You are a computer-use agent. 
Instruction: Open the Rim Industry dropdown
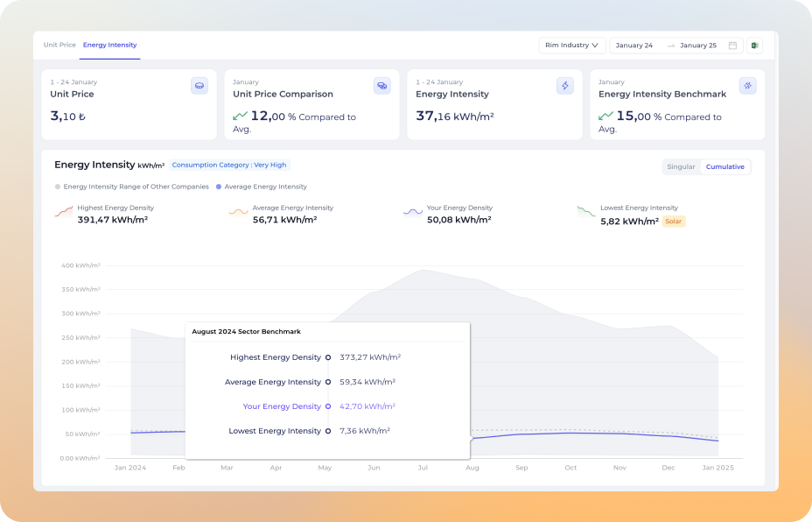572,46
